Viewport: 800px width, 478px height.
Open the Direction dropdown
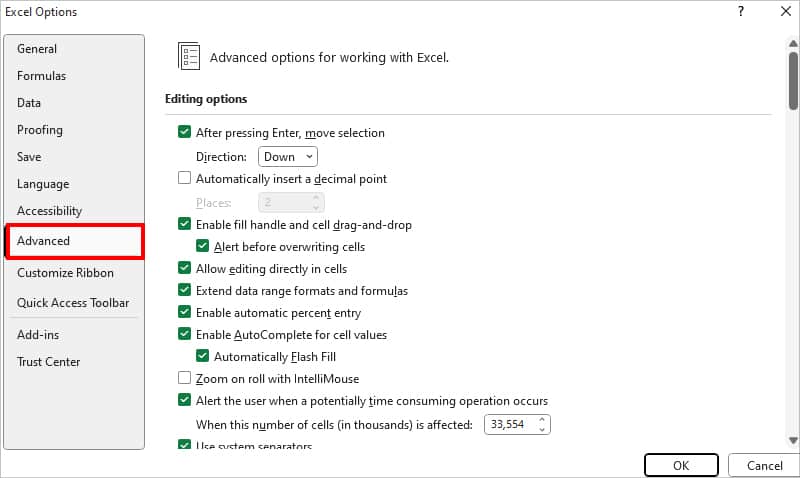point(288,156)
